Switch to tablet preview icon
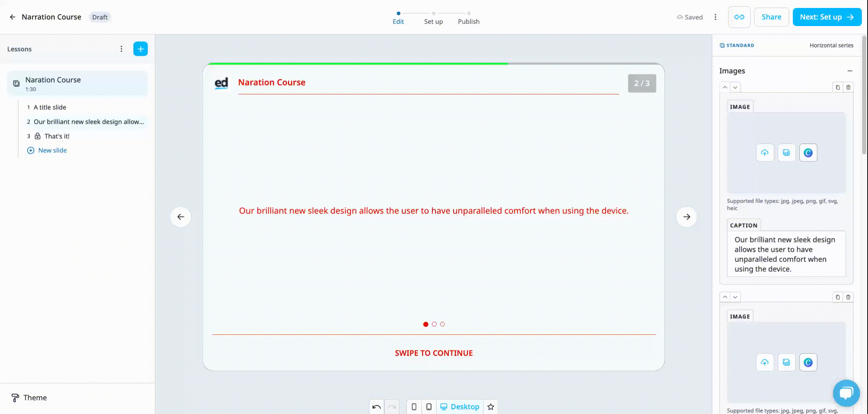Screen dimensions: 868x414 pos(429,407)
